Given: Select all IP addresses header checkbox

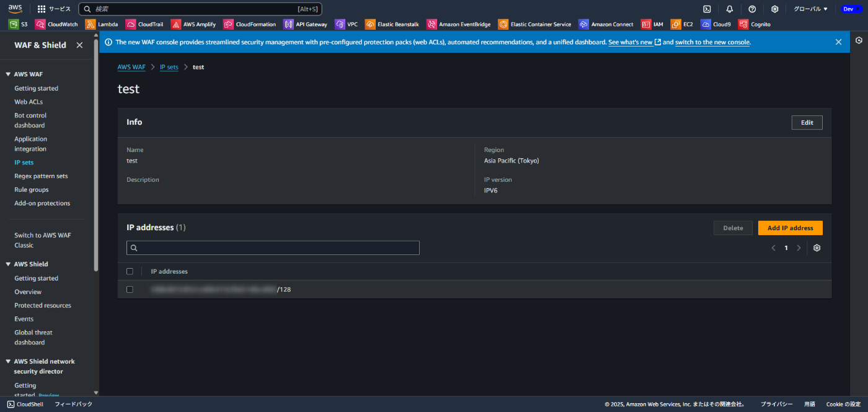Looking at the screenshot, I should click(x=130, y=271).
